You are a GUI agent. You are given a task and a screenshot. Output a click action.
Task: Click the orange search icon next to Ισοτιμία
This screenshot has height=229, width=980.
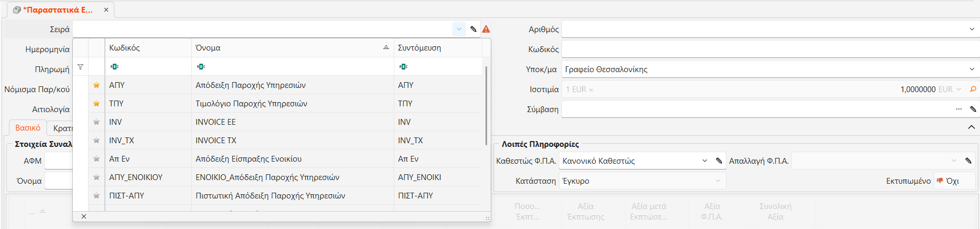[x=973, y=89]
